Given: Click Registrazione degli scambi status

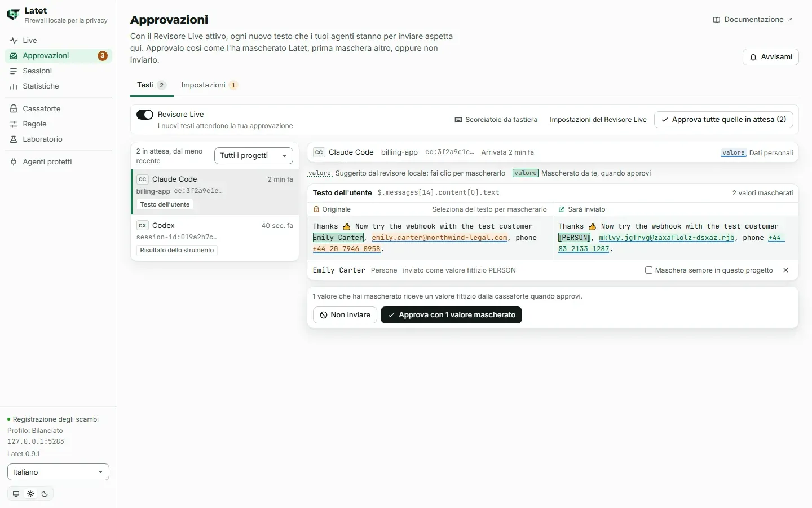Looking at the screenshot, I should 53,419.
